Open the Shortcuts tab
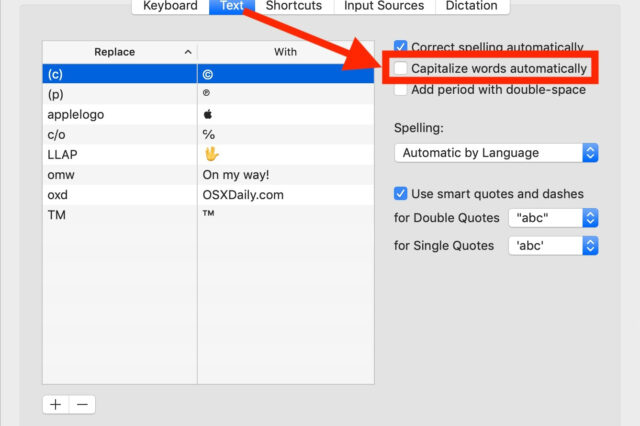The width and height of the screenshot is (640, 426). 294,7
